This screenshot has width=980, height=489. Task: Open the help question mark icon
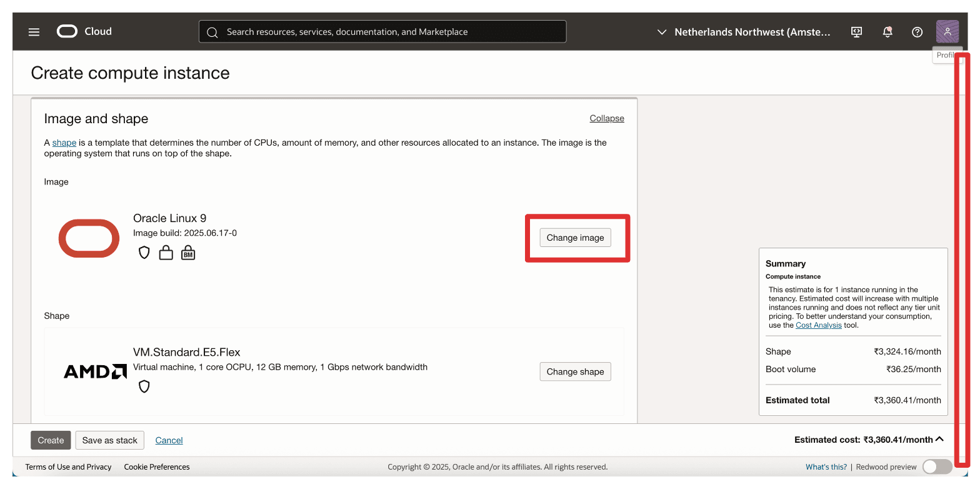[x=917, y=32]
